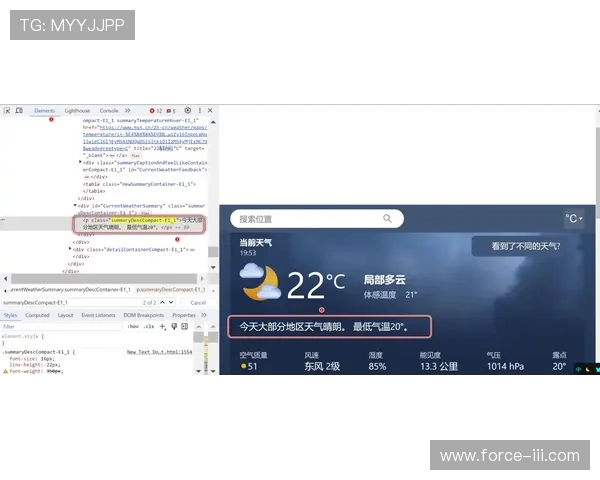Click the partly cloudy moon weather icon
Image resolution: width=600 pixels, height=480 pixels.
coord(260,282)
